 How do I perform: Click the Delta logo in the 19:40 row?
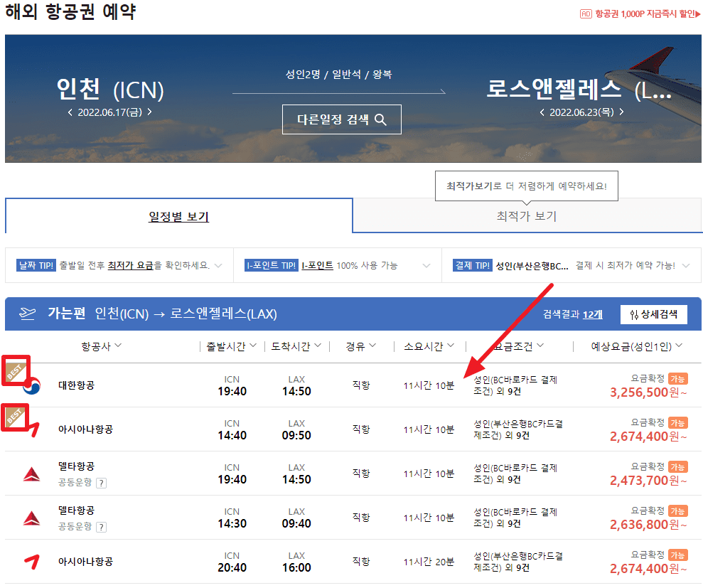[31, 474]
